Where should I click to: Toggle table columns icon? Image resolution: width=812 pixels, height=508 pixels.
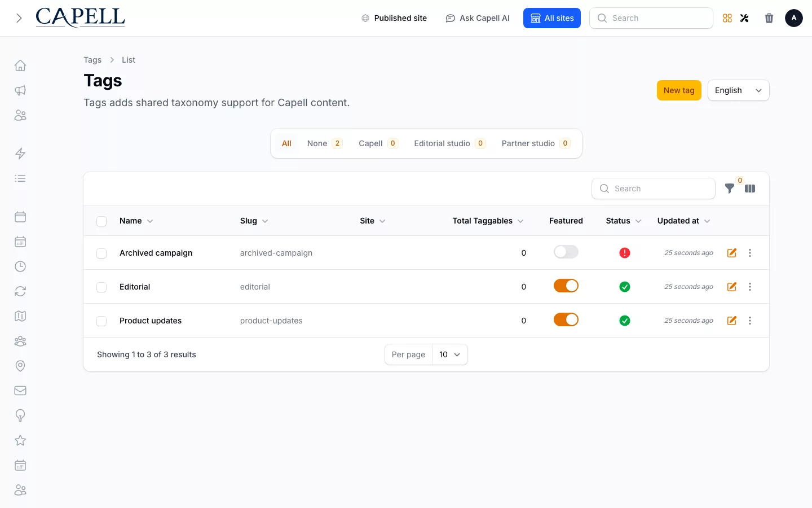coord(750,189)
